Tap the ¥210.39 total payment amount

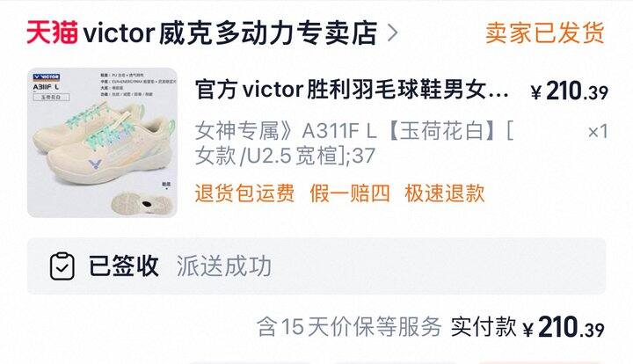564,327
